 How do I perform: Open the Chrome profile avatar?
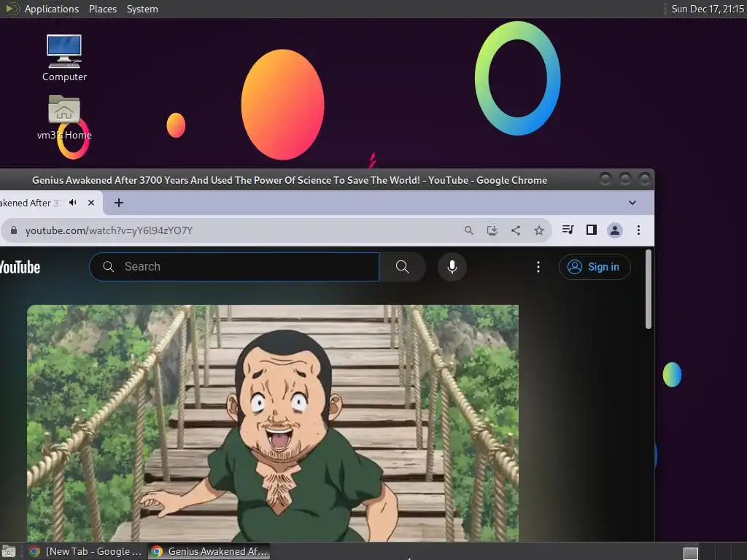point(614,230)
